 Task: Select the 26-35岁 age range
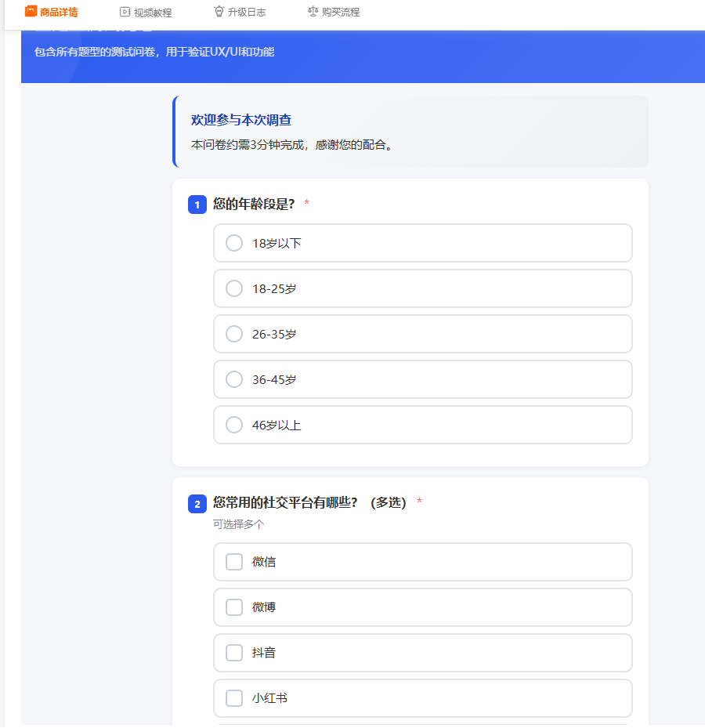tap(234, 334)
